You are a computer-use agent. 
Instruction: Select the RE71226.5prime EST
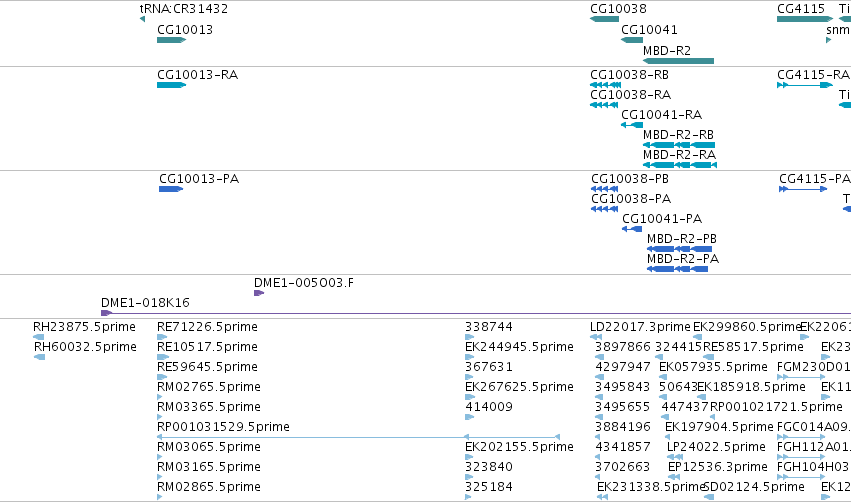tap(162, 337)
